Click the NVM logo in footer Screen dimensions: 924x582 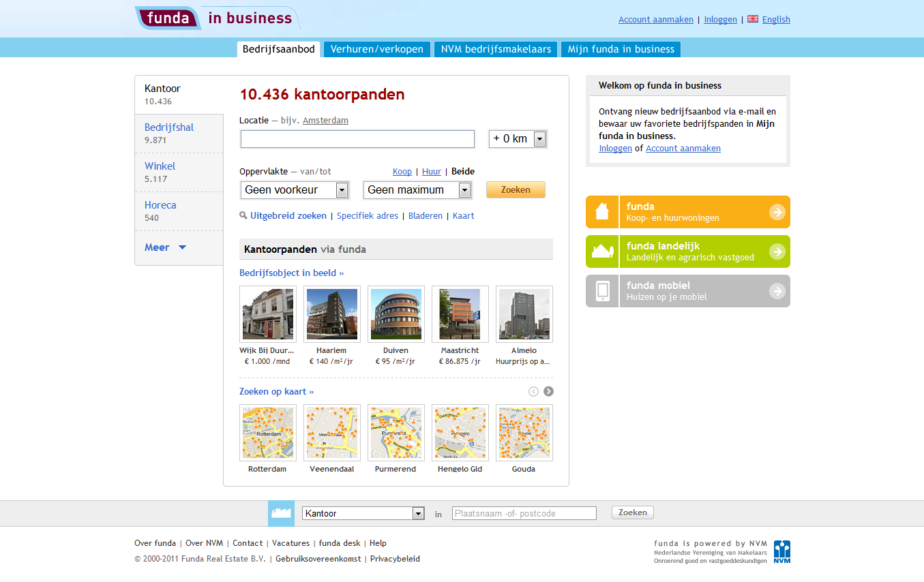tap(782, 552)
